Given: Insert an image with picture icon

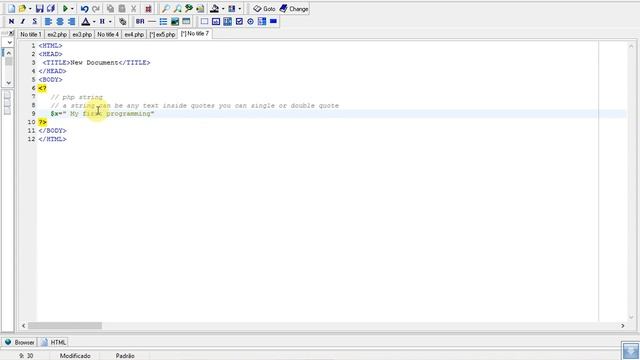Looking at the screenshot, I should point(175,21).
